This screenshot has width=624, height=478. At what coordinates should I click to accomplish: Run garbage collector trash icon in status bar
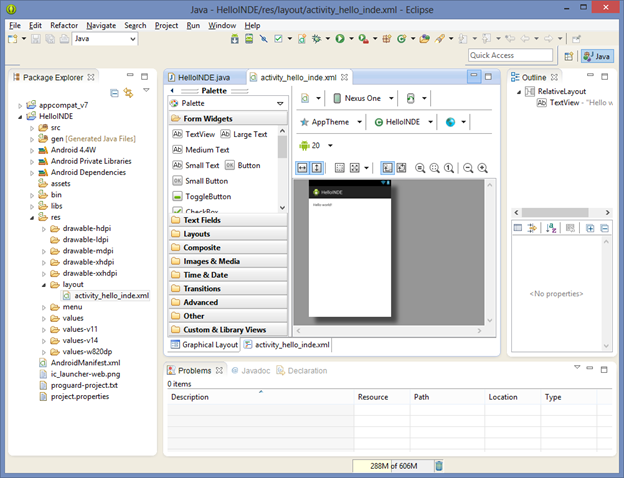[439, 465]
